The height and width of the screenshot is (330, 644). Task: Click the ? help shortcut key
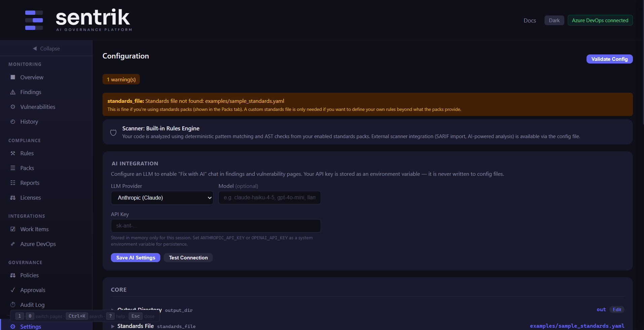110,316
